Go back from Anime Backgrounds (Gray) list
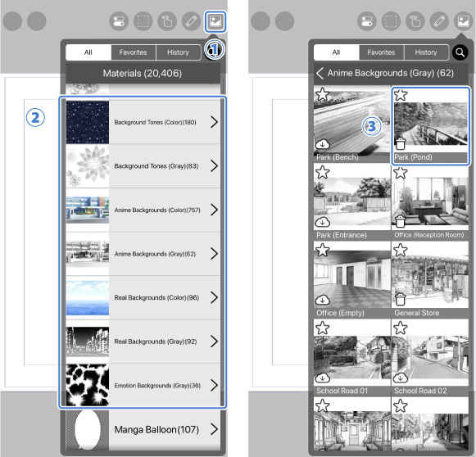 (320, 73)
